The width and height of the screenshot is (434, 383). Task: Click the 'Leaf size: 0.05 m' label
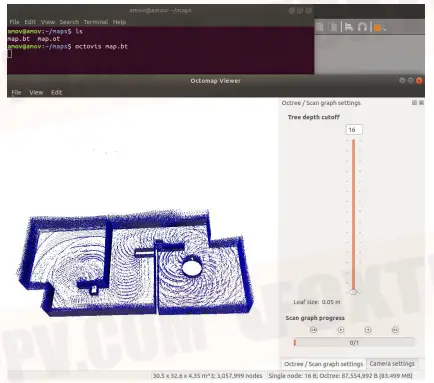click(x=317, y=302)
